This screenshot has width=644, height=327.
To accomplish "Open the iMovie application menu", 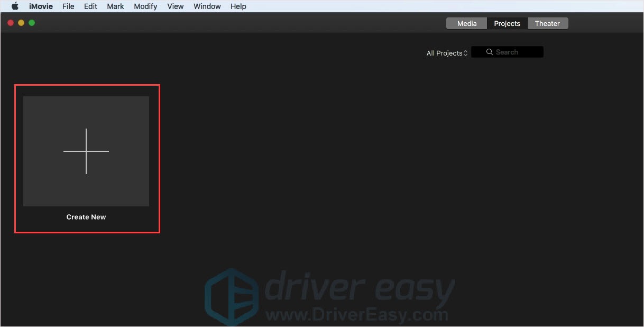I will point(41,6).
